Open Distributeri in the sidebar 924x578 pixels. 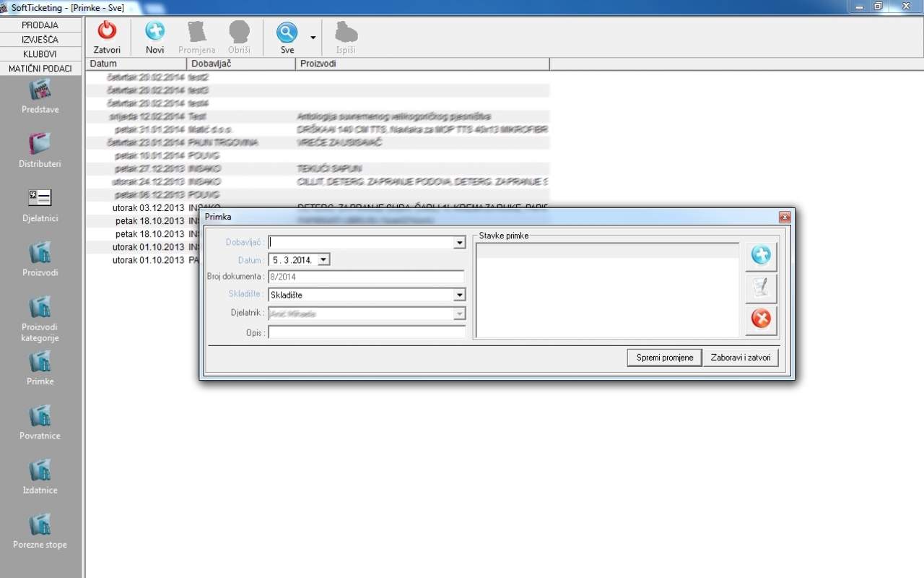coord(40,144)
